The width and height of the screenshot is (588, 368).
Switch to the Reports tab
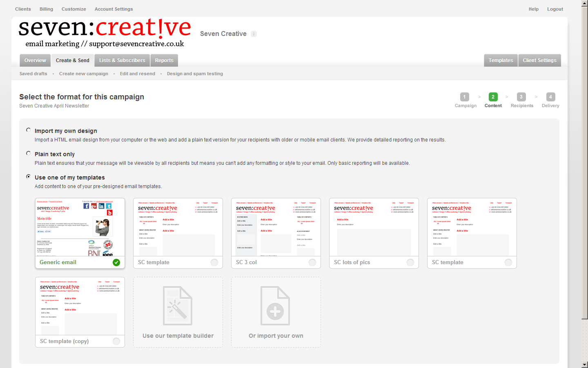tap(164, 61)
